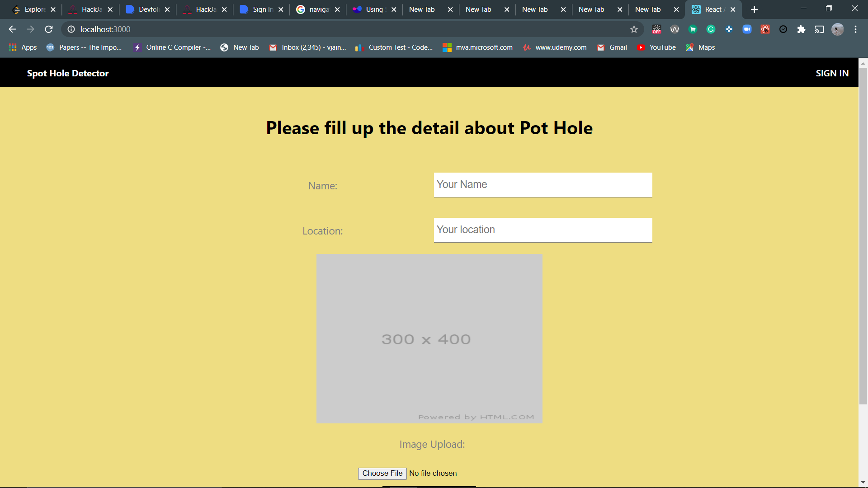
Task: Click the SIGN IN link
Action: [832, 73]
